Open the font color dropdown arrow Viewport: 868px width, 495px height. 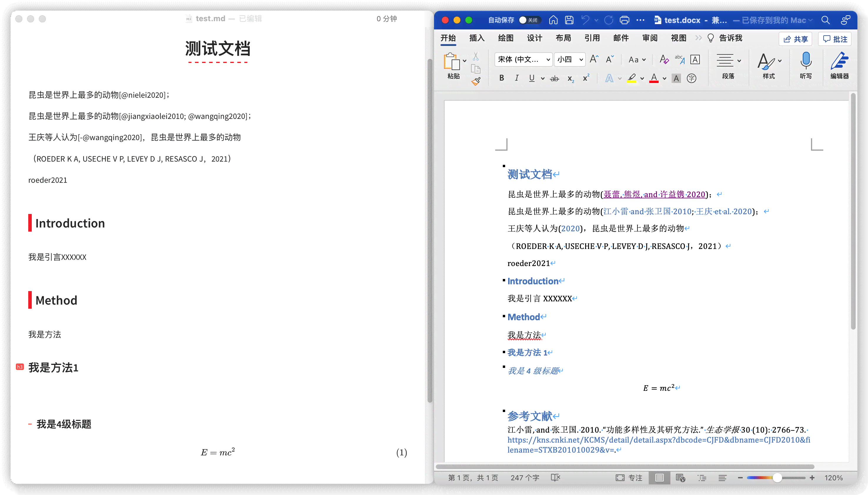(664, 79)
